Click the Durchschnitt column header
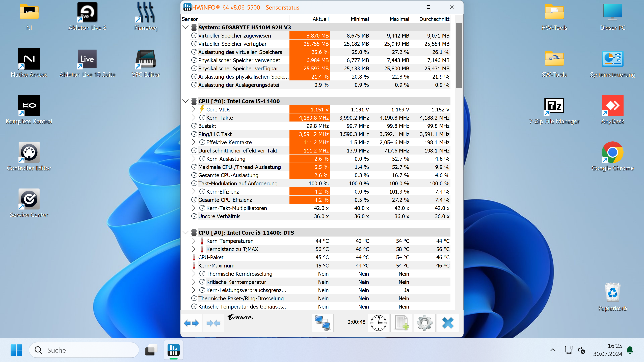The image size is (644, 362). pos(434,19)
